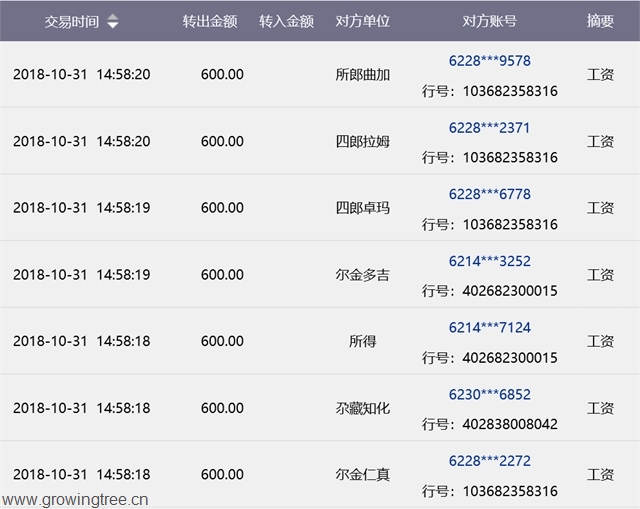Click the 对方单位 column header
The height and width of the screenshot is (509, 640).
[362, 21]
